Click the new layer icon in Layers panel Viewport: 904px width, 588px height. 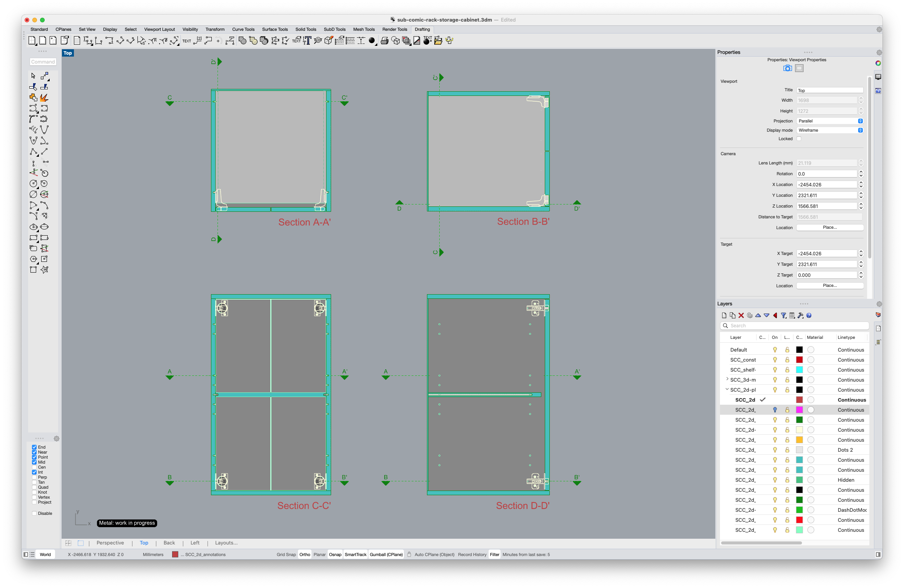[724, 315]
